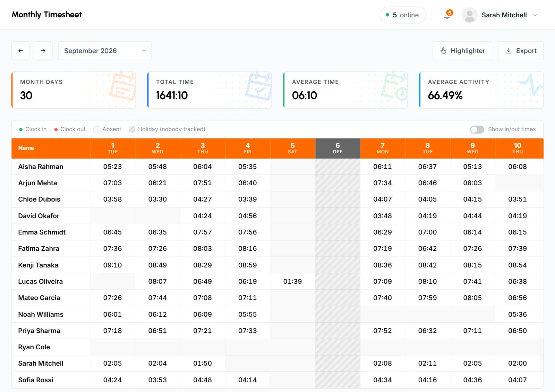Image resolution: width=555 pixels, height=392 pixels.
Task: Go to the next month with the right arrow
Action: point(43,51)
